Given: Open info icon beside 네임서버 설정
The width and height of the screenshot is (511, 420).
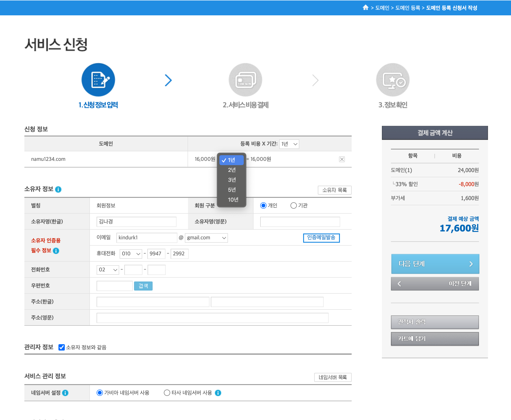Looking at the screenshot, I should click(65, 393).
